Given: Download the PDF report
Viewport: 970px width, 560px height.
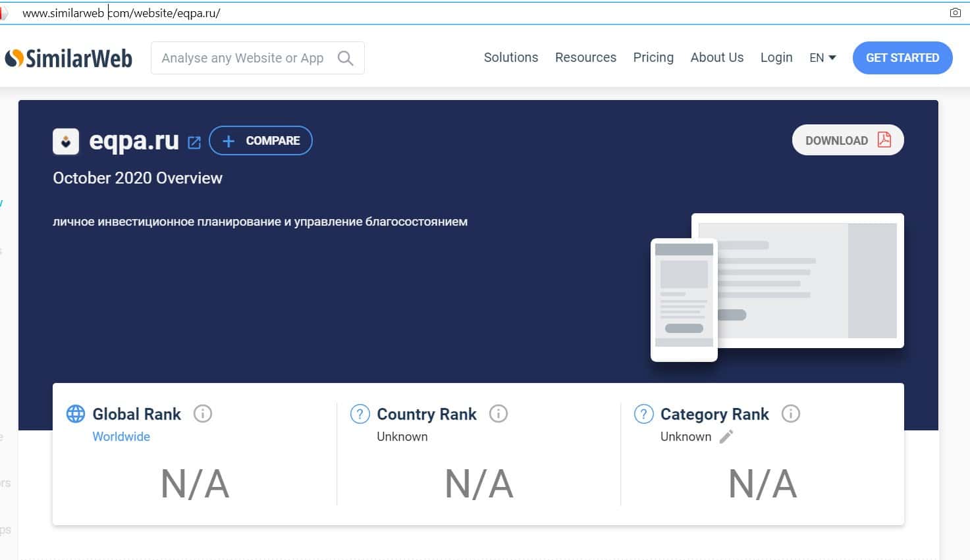Looking at the screenshot, I should [x=848, y=140].
